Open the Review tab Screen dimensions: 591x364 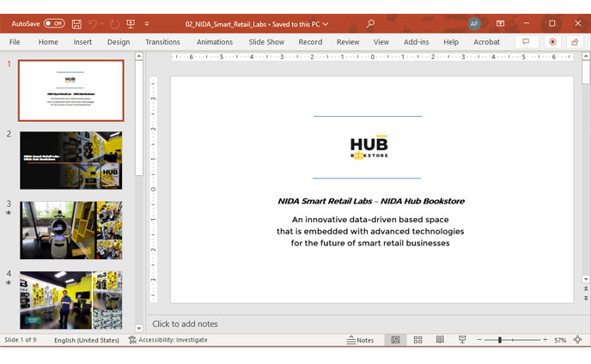pyautogui.click(x=348, y=42)
